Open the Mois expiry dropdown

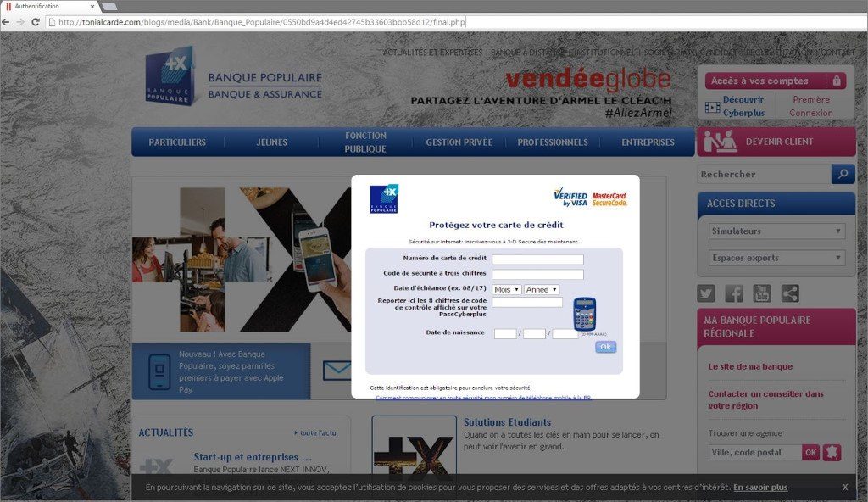[x=507, y=290]
